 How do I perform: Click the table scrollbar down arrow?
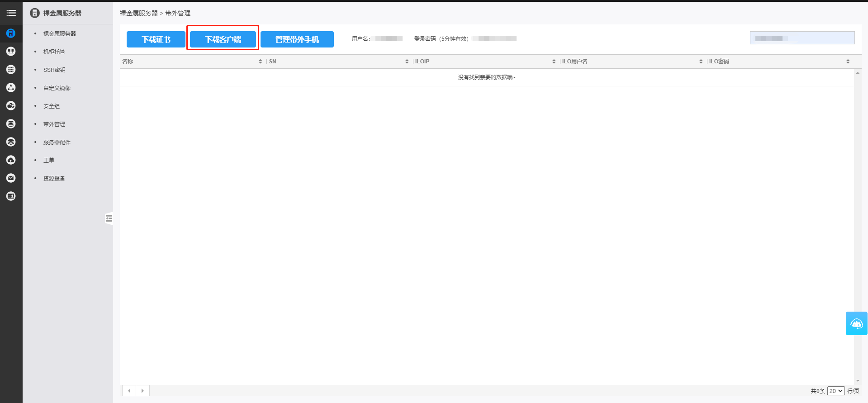[x=858, y=381]
